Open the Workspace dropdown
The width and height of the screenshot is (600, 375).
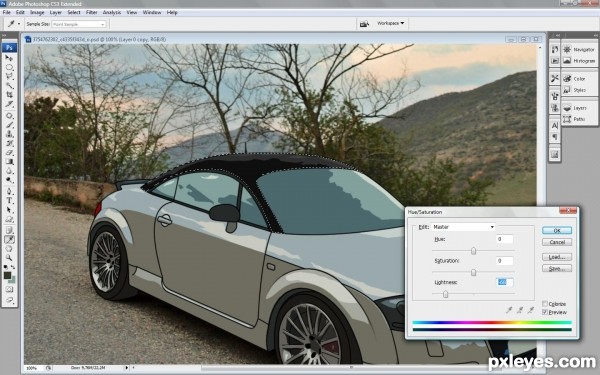(x=390, y=23)
